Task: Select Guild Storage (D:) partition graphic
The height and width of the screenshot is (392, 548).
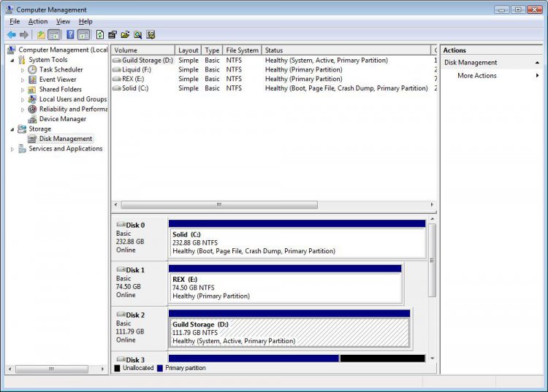Action: click(x=289, y=333)
